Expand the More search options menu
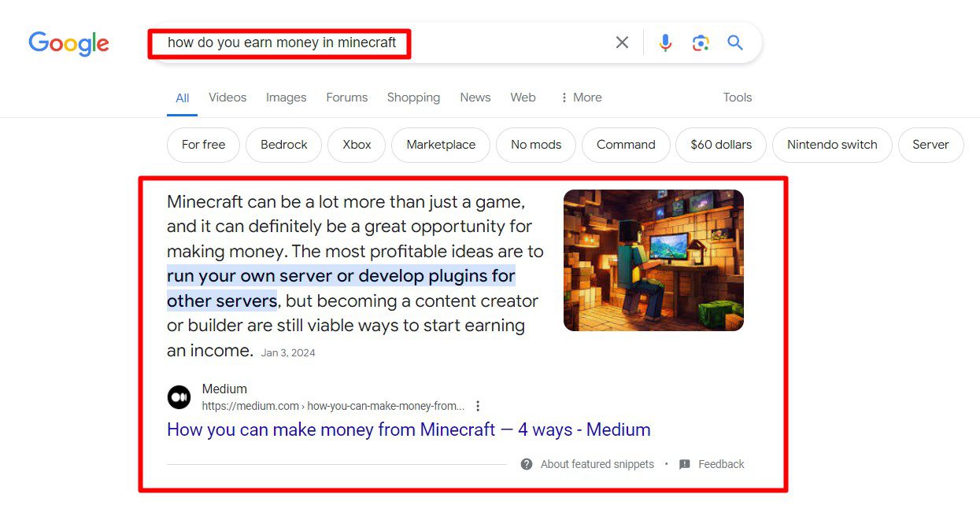The image size is (980, 505). (581, 98)
